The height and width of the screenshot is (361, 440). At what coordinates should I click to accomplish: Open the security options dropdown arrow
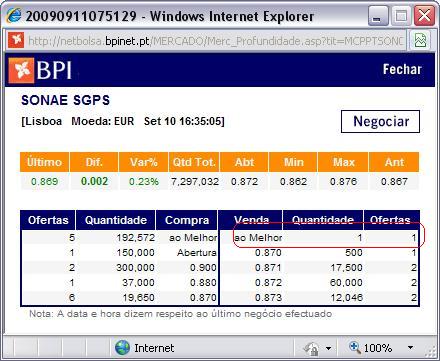point(328,348)
